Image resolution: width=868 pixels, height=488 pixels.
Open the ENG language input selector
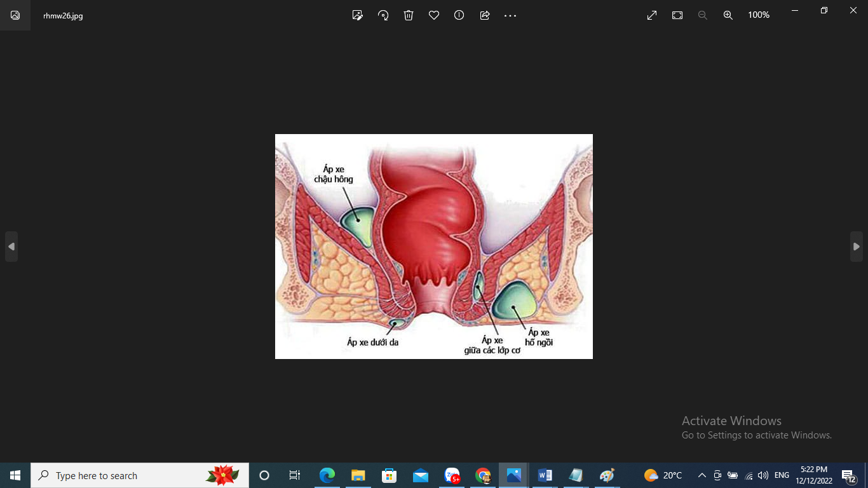coord(782,475)
